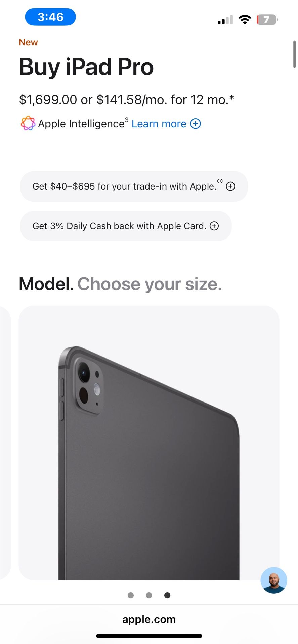Select the third active carousel page dot
The image size is (298, 644).
[167, 595]
